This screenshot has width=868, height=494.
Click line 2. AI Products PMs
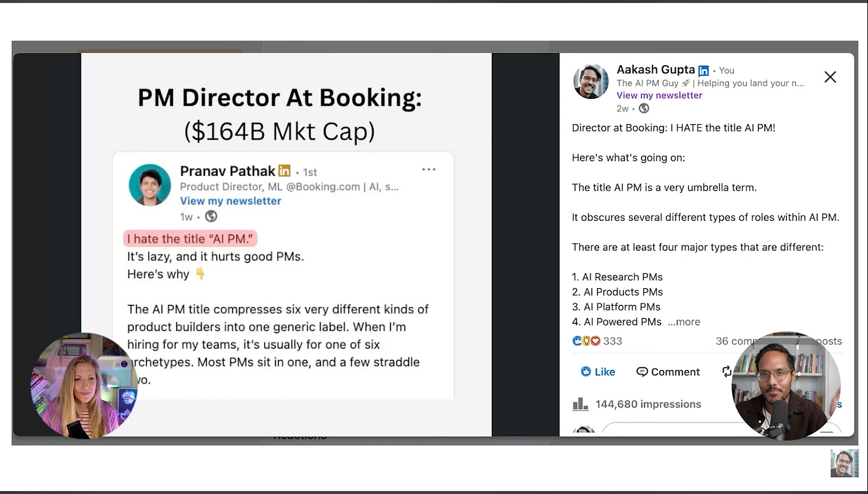617,292
